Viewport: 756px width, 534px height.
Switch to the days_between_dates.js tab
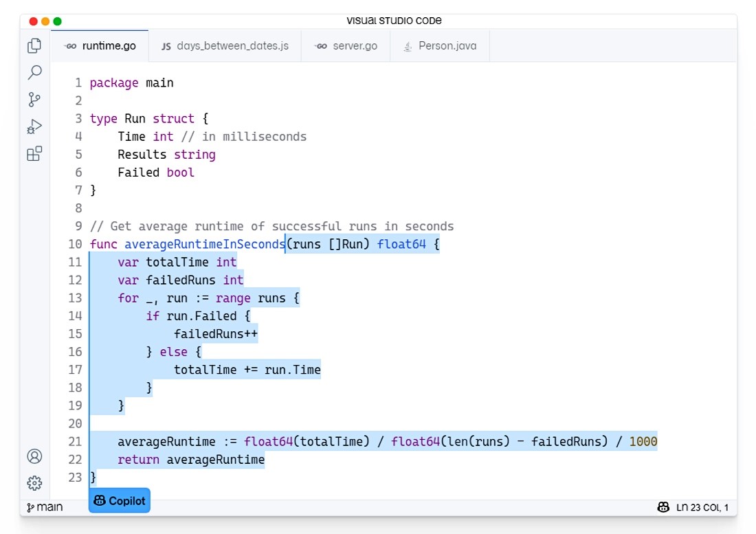click(x=225, y=46)
